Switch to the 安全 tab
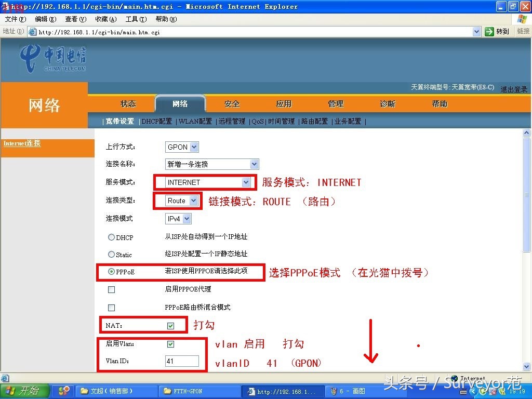 tap(232, 103)
